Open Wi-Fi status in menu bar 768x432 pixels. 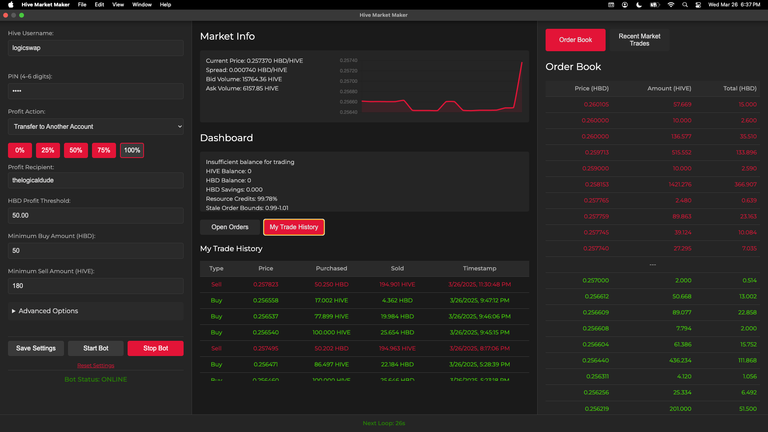[671, 4]
